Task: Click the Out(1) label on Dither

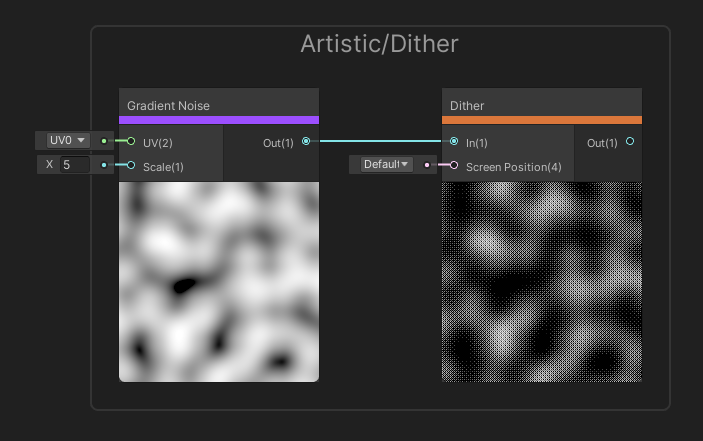Action: [602, 143]
